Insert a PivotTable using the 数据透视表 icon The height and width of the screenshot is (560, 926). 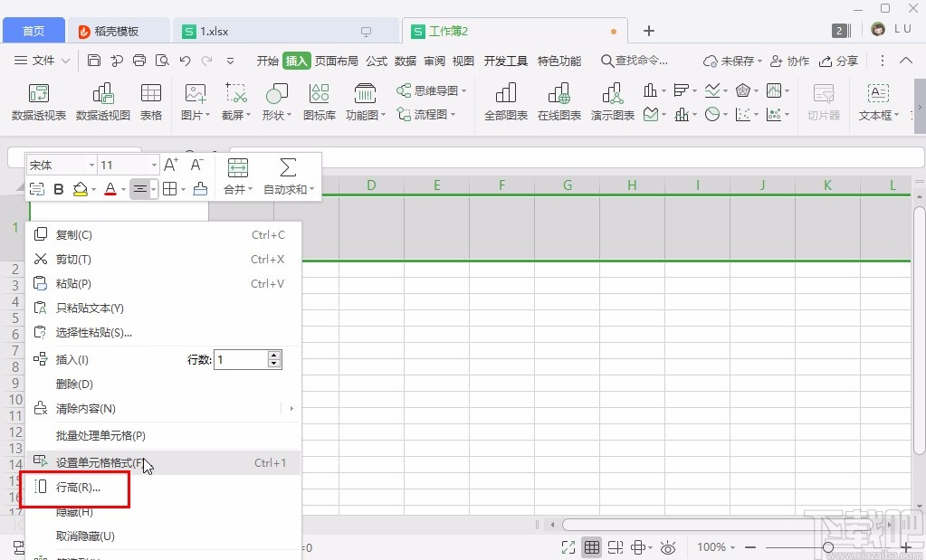click(x=37, y=100)
